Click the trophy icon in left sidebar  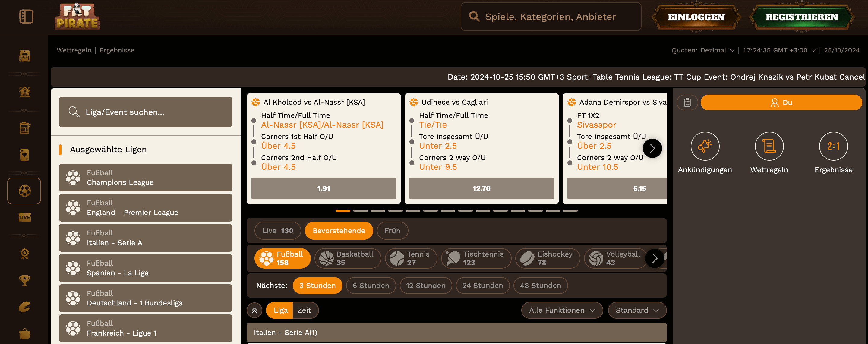coord(24,280)
